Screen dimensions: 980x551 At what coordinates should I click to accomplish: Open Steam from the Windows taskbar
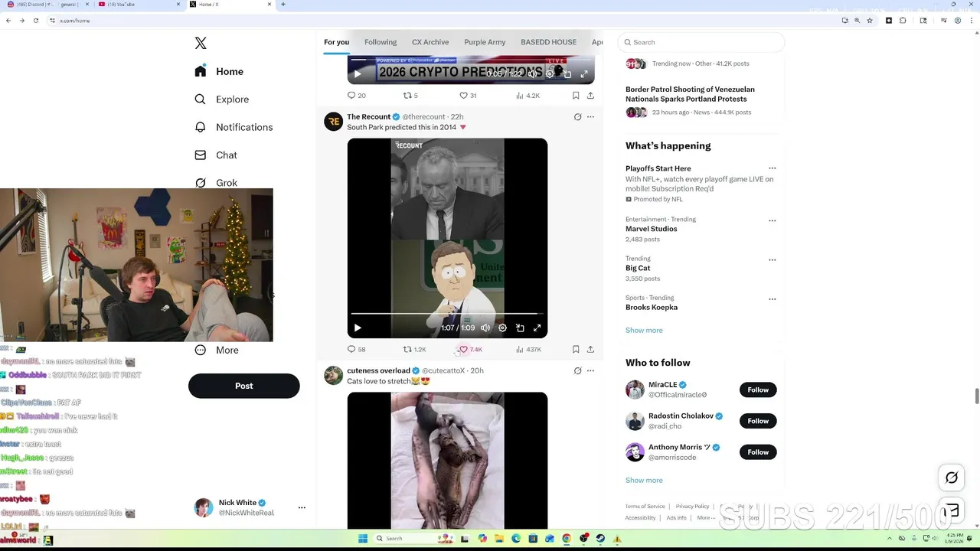[600, 539]
